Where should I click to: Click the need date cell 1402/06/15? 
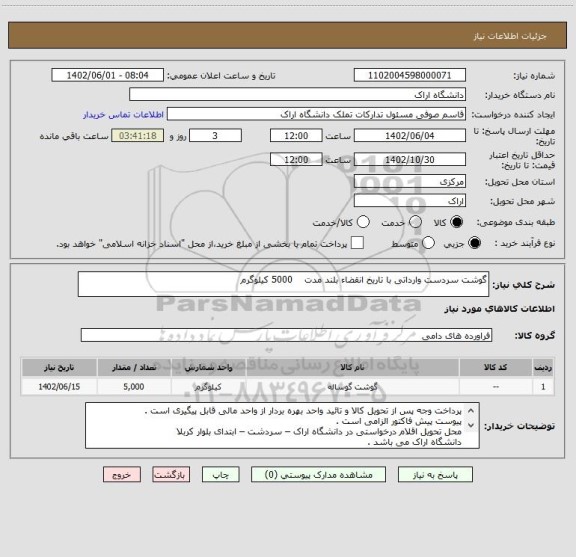click(59, 387)
